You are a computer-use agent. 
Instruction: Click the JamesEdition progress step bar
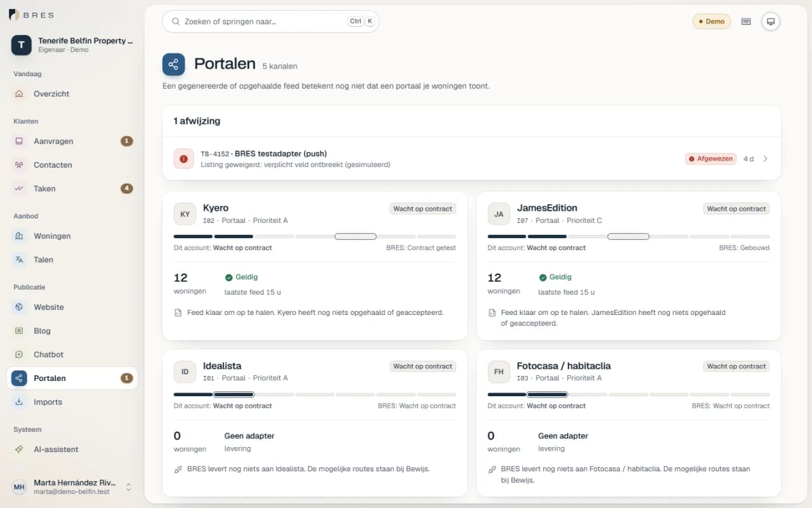(629, 236)
